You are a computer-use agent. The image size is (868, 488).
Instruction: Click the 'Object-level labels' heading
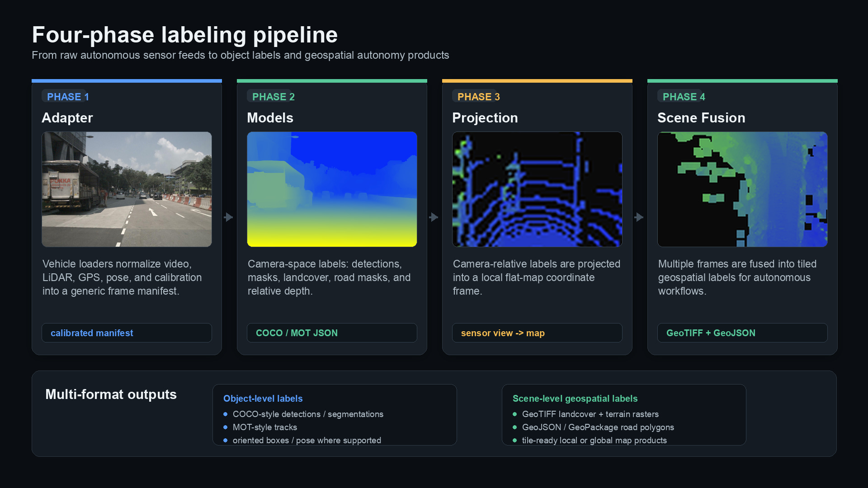(x=263, y=399)
